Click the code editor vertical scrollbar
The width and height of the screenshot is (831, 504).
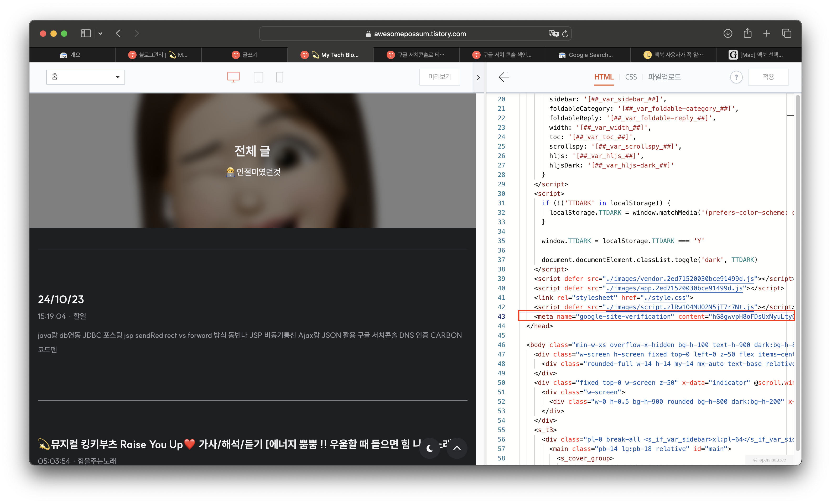coord(798,273)
